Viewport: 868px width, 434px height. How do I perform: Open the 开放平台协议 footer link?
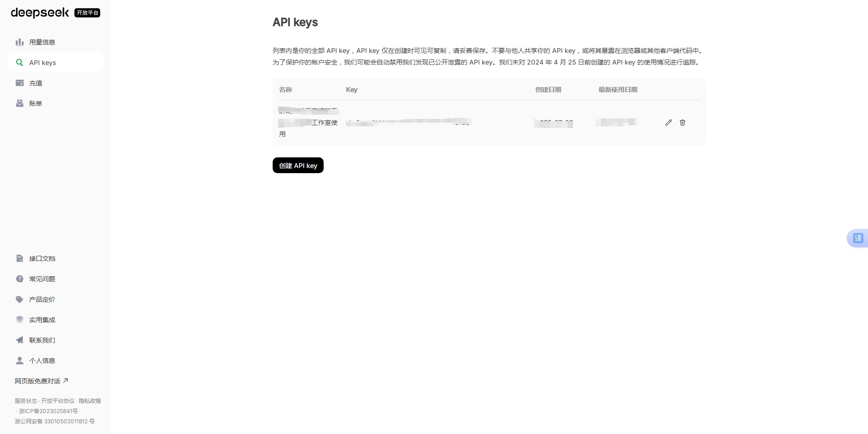(x=57, y=401)
